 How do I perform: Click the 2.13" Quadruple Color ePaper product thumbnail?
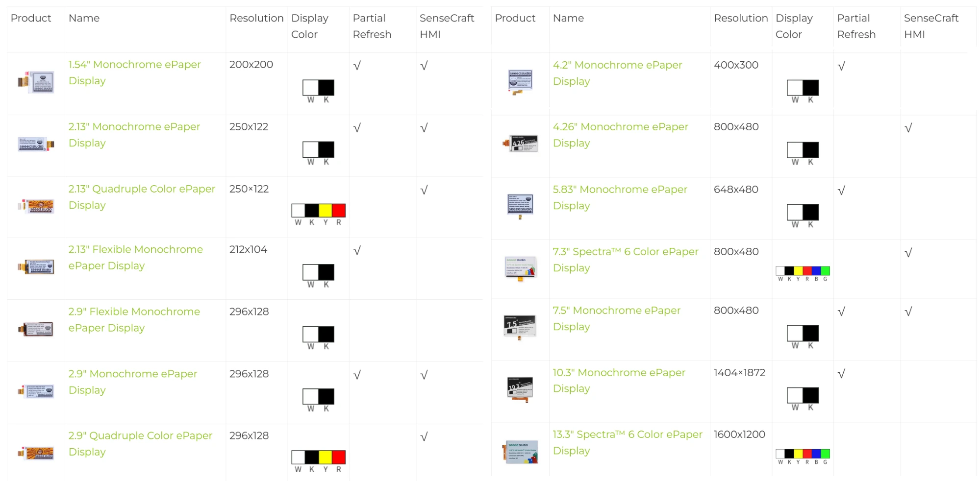point(36,206)
